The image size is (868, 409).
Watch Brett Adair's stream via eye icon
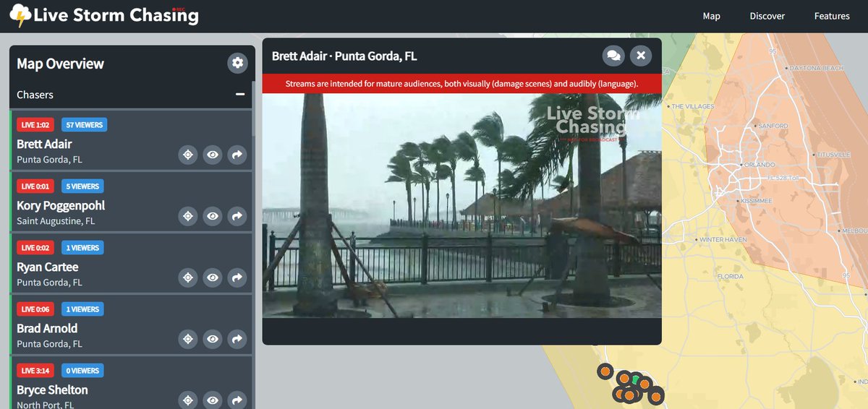pos(213,154)
